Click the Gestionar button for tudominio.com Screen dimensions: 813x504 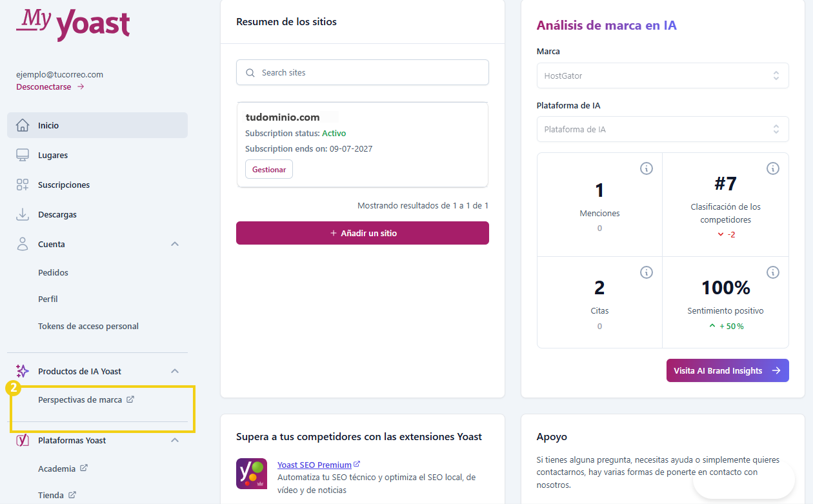(x=269, y=169)
